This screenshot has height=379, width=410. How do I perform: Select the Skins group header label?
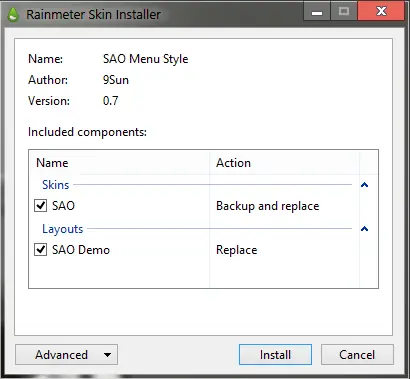point(55,185)
